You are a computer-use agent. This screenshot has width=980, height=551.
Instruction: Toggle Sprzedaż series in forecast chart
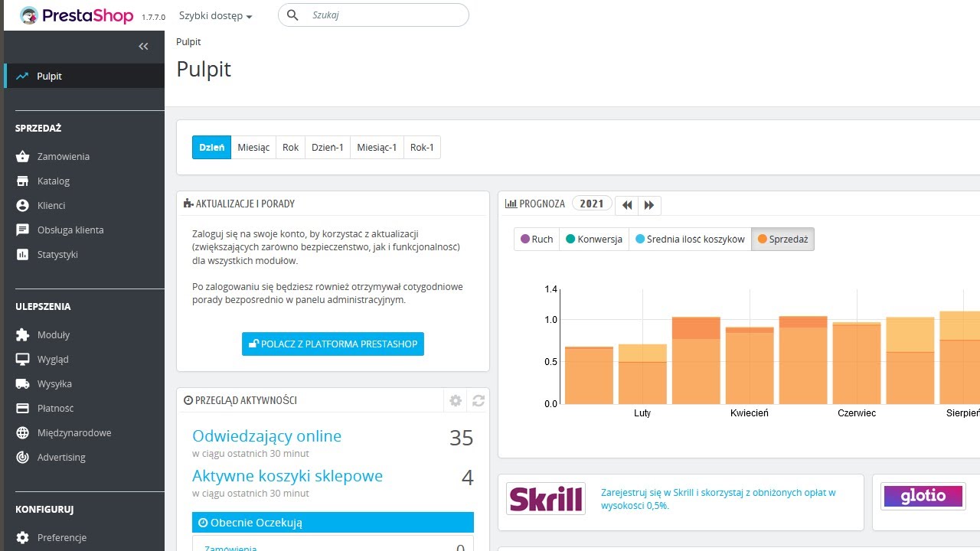click(782, 239)
